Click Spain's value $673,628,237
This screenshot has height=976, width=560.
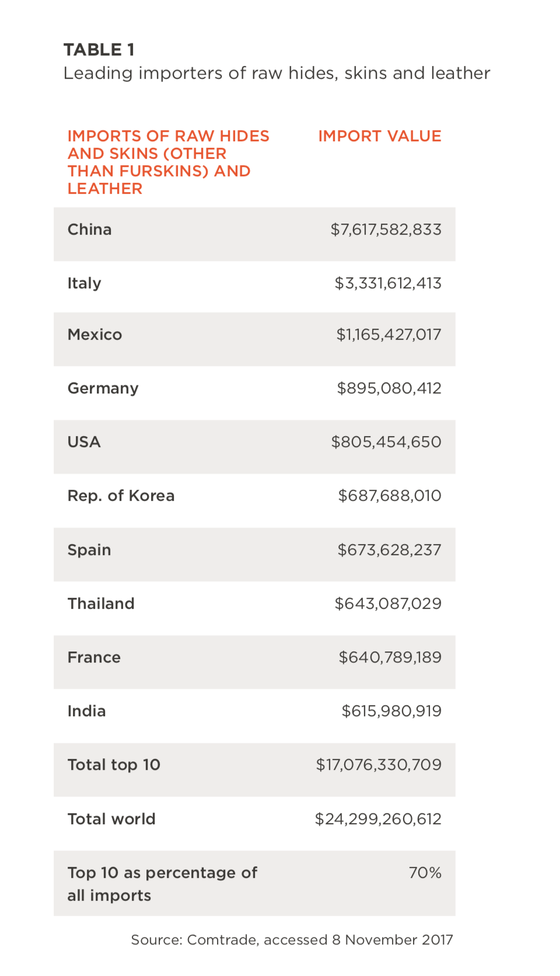(389, 550)
